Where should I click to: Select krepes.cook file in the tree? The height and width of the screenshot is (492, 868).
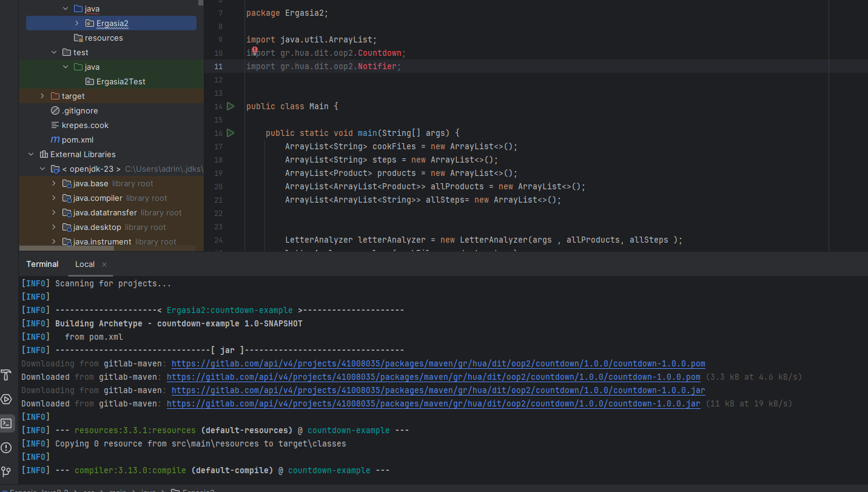click(x=85, y=125)
